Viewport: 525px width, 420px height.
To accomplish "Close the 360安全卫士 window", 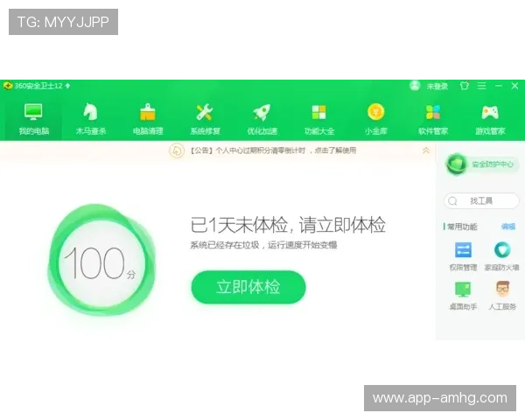I will point(515,86).
